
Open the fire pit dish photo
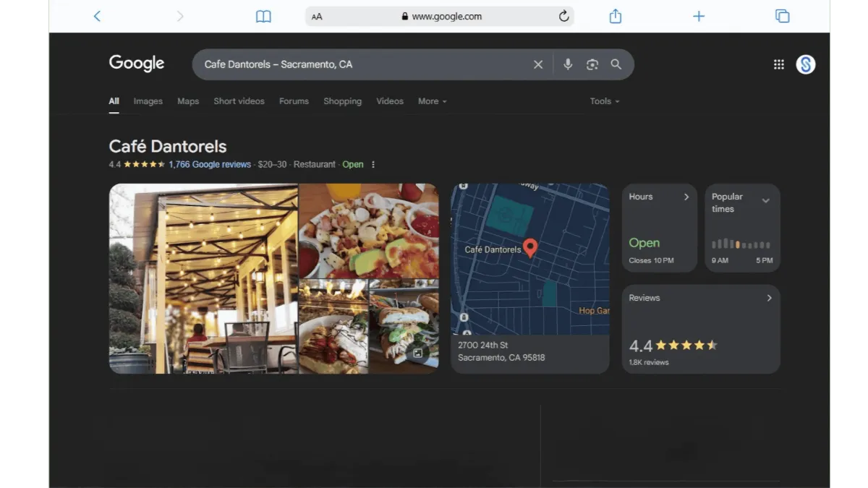[333, 327]
